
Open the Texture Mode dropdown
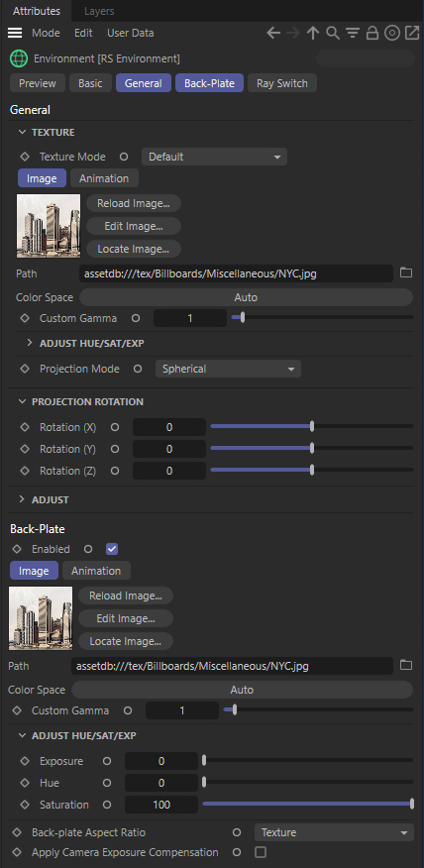tap(214, 157)
